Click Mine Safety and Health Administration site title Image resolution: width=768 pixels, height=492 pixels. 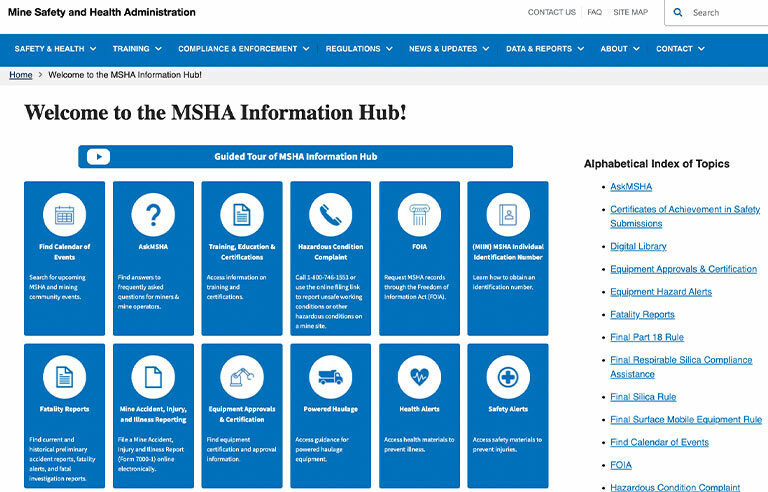click(x=101, y=12)
